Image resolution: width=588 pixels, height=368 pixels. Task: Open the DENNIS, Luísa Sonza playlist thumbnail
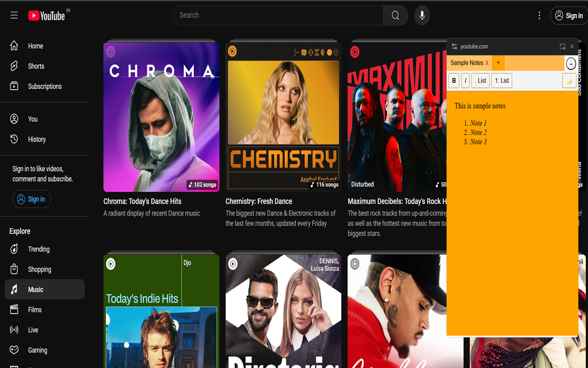(283, 311)
